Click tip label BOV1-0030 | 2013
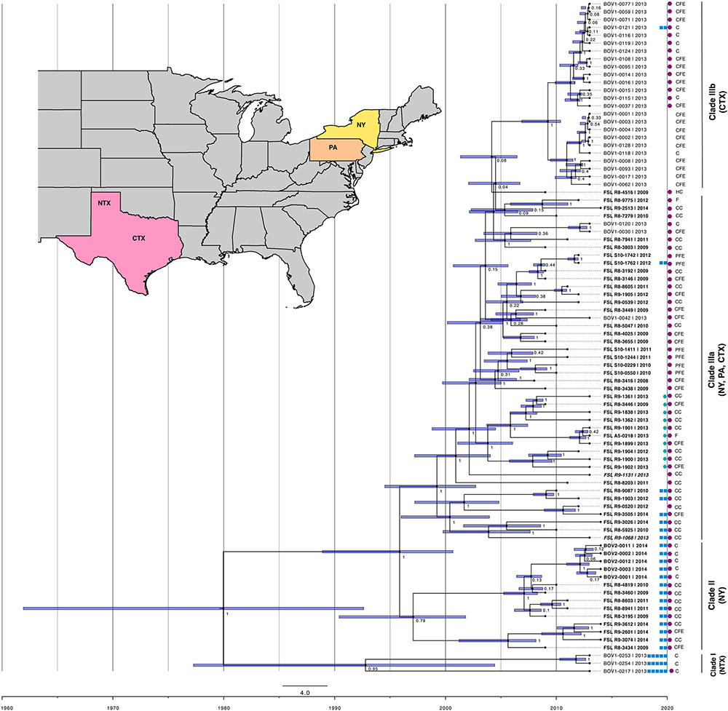728x711 pixels. [x=625, y=231]
